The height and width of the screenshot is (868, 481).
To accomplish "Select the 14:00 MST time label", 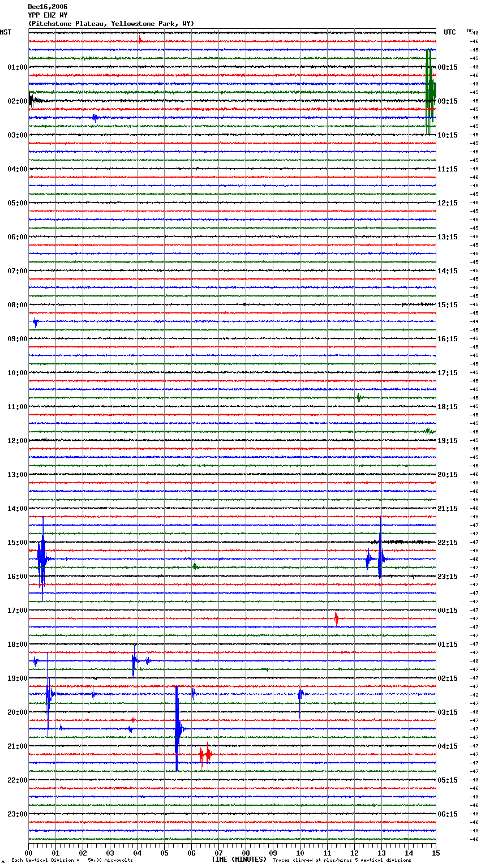I will pos(18,509).
